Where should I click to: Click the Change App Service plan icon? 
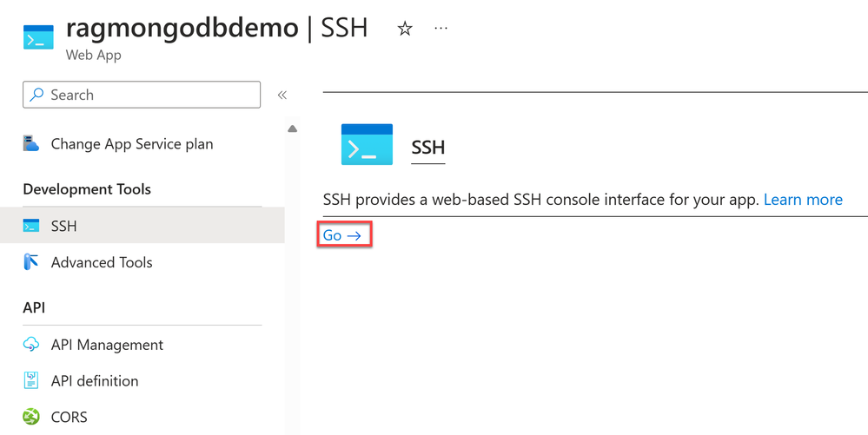31,143
